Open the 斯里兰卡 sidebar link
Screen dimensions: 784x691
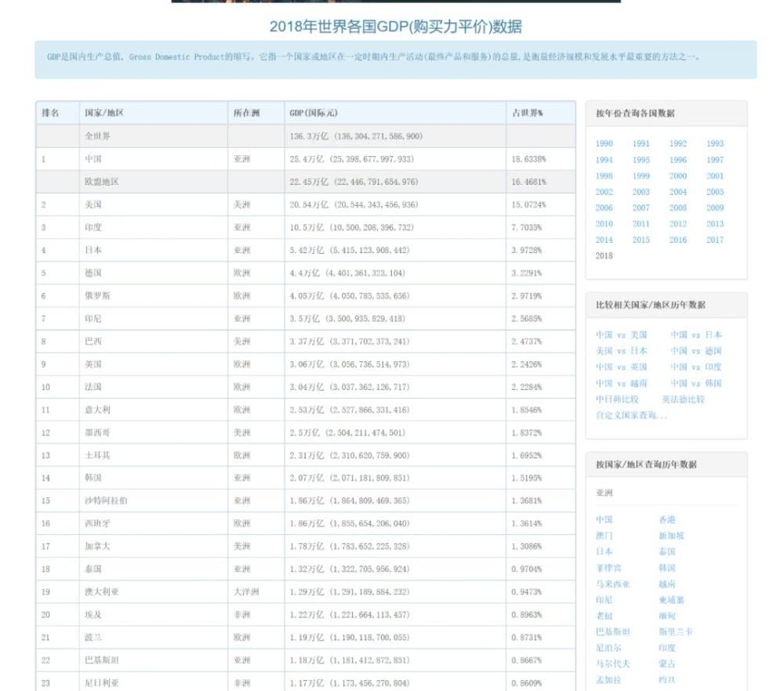click(x=676, y=631)
